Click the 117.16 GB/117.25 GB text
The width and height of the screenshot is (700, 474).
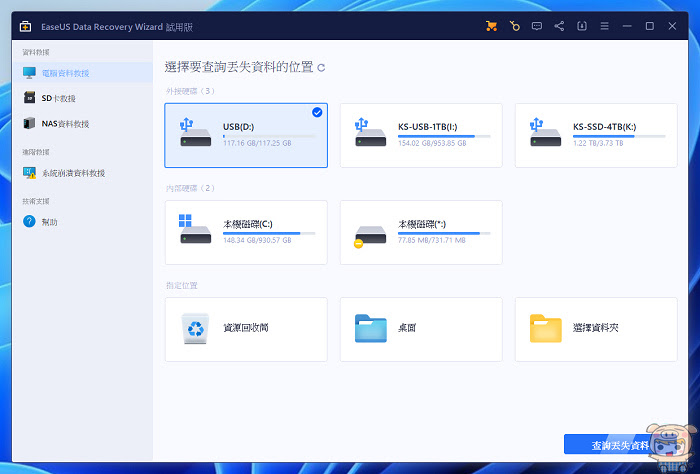click(x=257, y=143)
